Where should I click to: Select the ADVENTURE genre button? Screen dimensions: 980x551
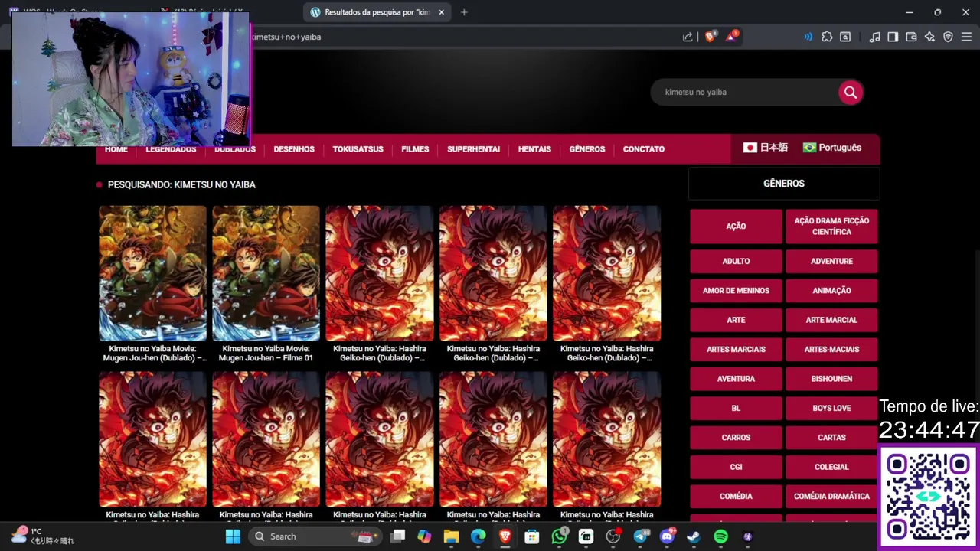click(x=831, y=262)
